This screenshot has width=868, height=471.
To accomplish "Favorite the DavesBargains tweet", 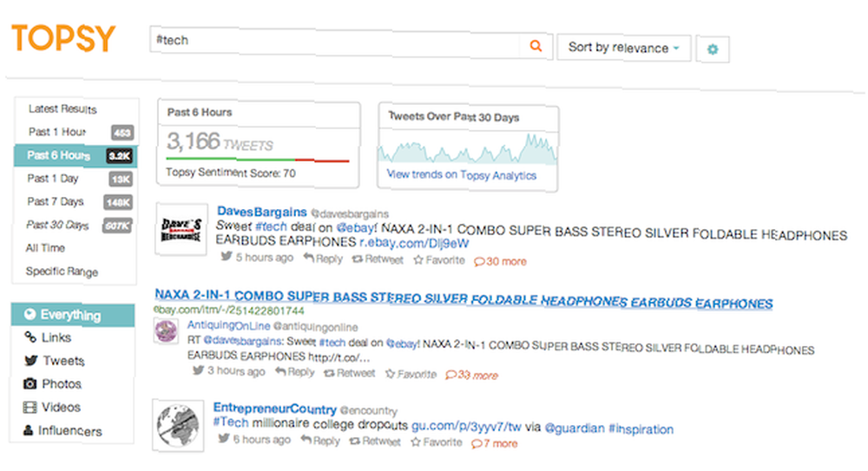I will [x=439, y=260].
